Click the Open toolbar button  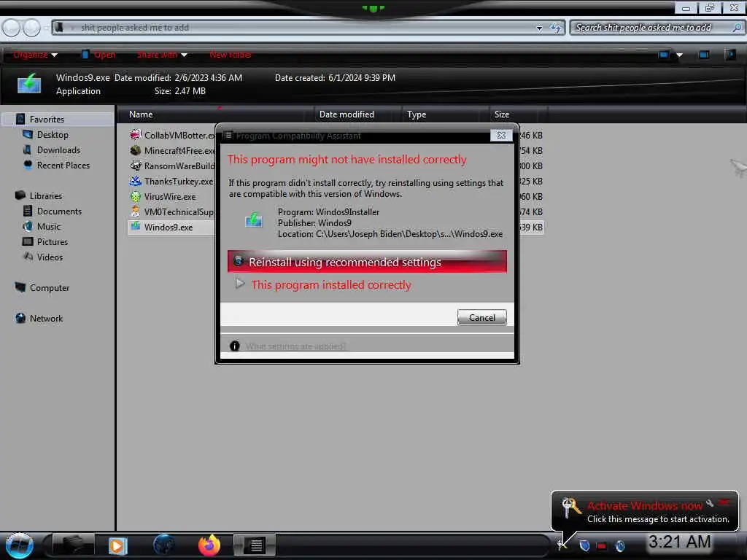click(x=98, y=55)
